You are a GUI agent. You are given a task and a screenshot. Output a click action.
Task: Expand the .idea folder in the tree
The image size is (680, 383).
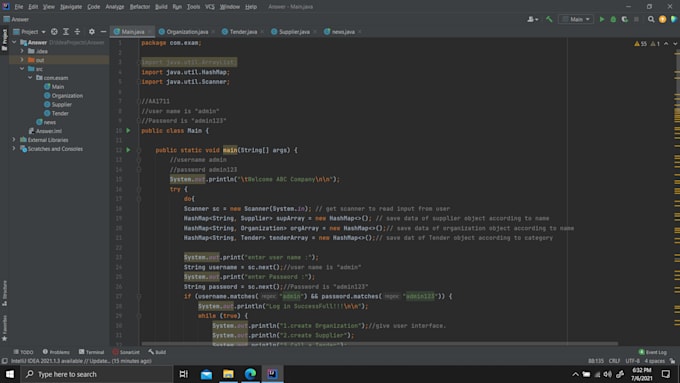pos(22,51)
